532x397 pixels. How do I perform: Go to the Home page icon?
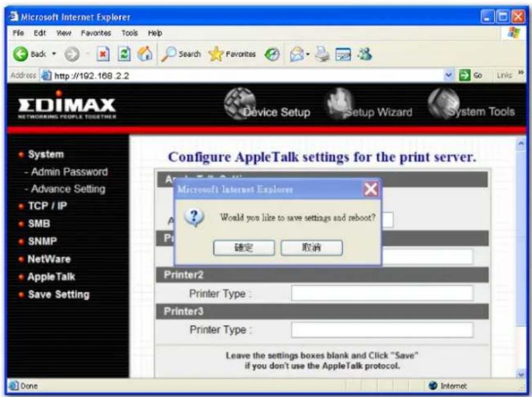tap(145, 54)
